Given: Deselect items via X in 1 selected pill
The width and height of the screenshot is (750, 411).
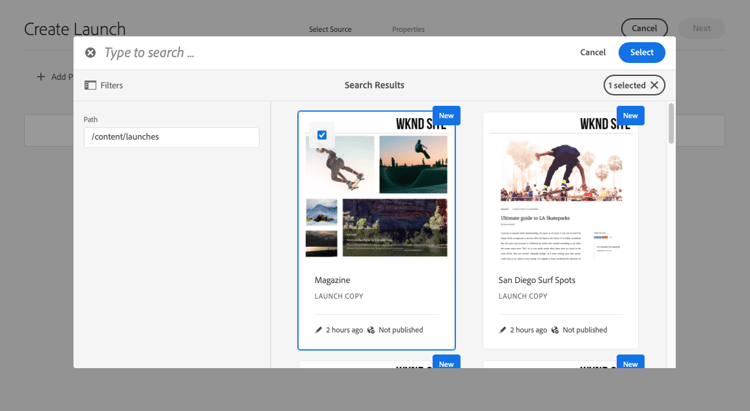Looking at the screenshot, I should [x=654, y=85].
